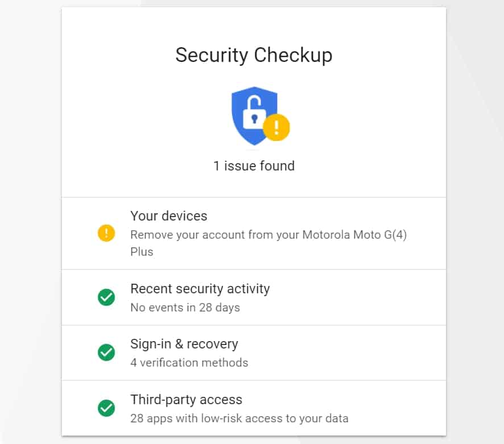Open the Third-party access heading

[x=186, y=400]
